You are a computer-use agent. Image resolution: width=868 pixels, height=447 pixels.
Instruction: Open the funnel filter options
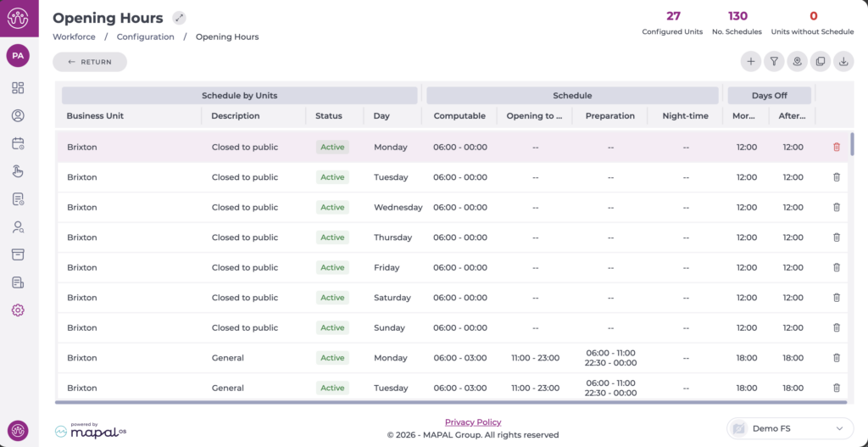(x=774, y=62)
